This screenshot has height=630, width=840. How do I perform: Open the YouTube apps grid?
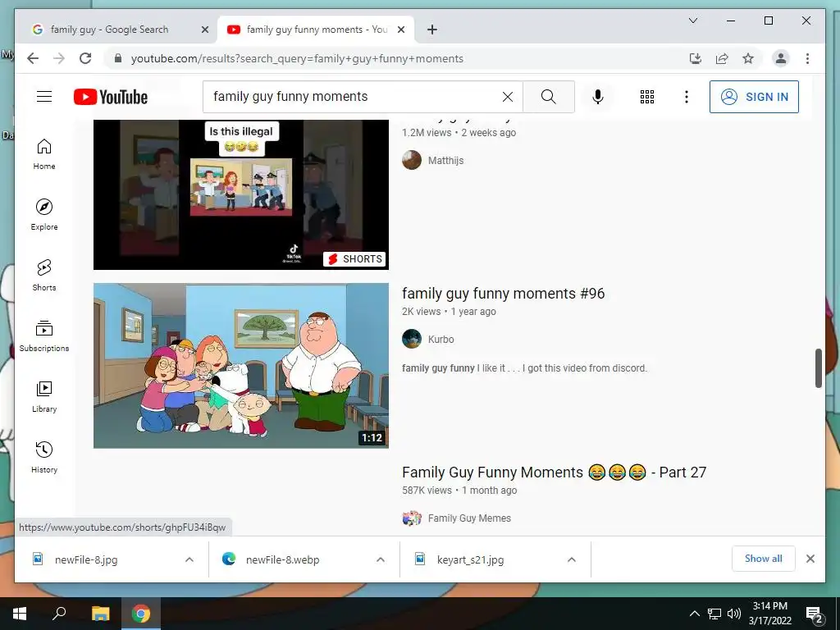[x=646, y=97]
